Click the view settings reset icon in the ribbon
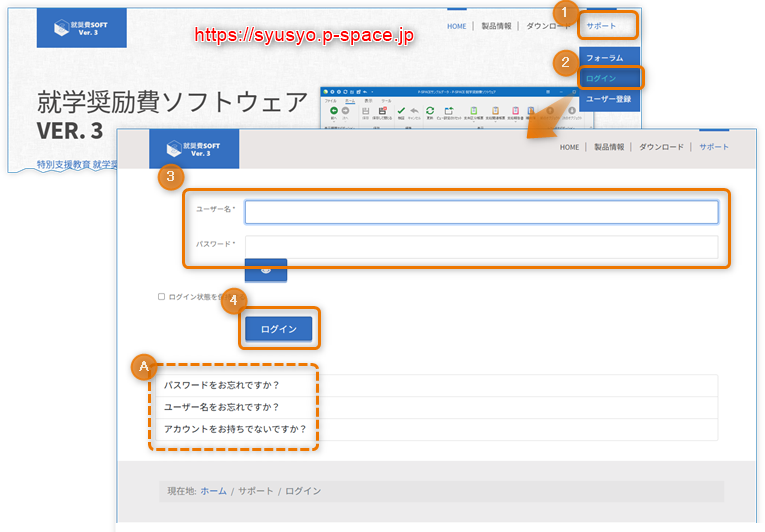The height and width of the screenshot is (532, 765). point(449,111)
